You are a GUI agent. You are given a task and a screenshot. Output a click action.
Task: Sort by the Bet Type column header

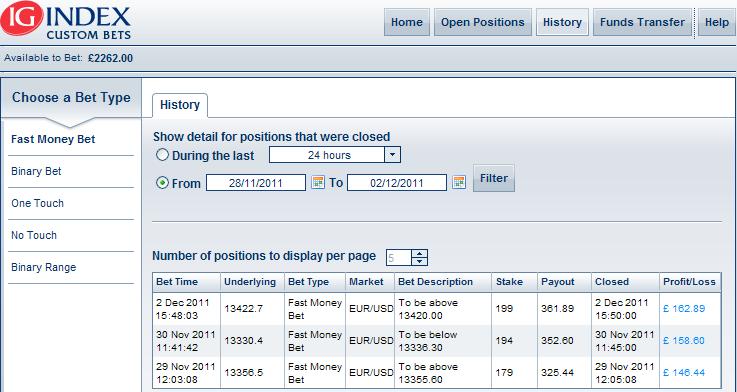[315, 282]
